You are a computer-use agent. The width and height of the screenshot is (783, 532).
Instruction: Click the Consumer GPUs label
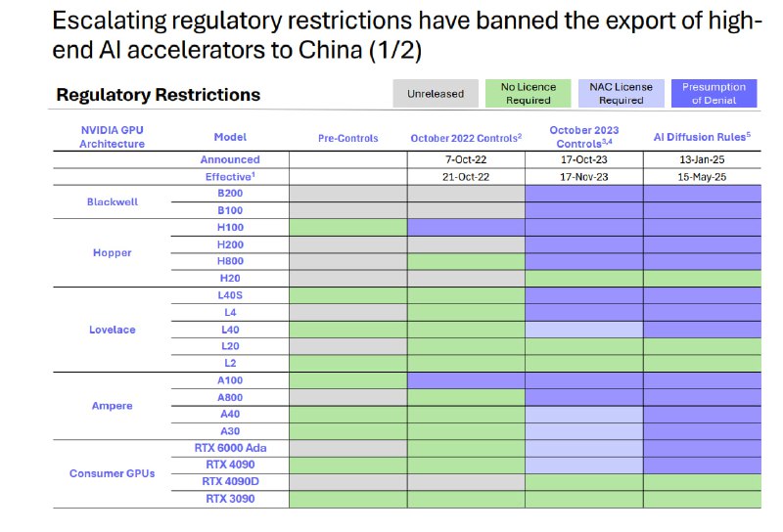click(113, 473)
